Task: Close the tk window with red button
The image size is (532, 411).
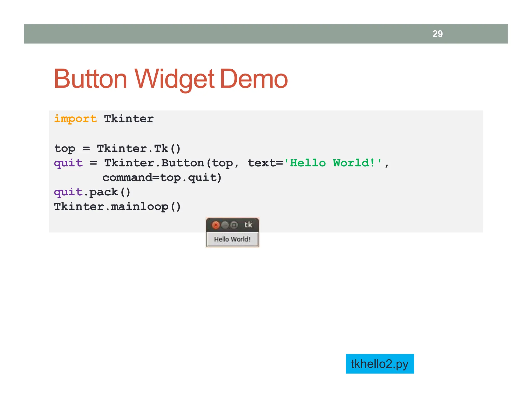Action: 216,225
